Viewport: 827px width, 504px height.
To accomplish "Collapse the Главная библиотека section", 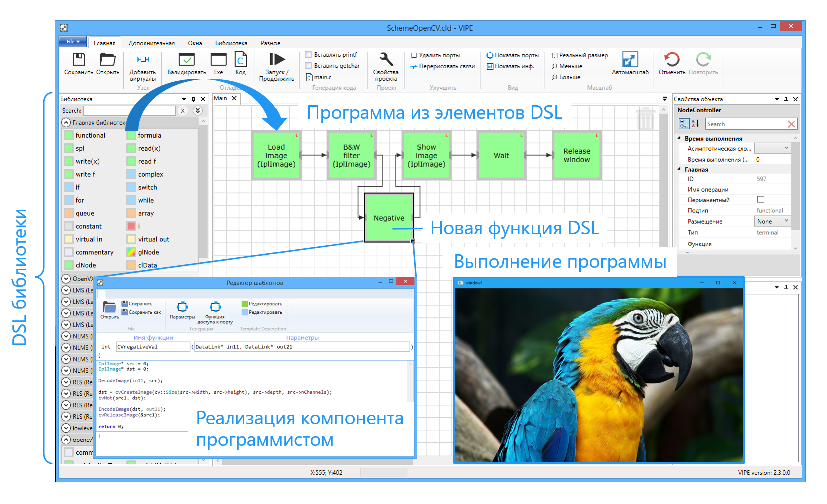I will [x=66, y=122].
